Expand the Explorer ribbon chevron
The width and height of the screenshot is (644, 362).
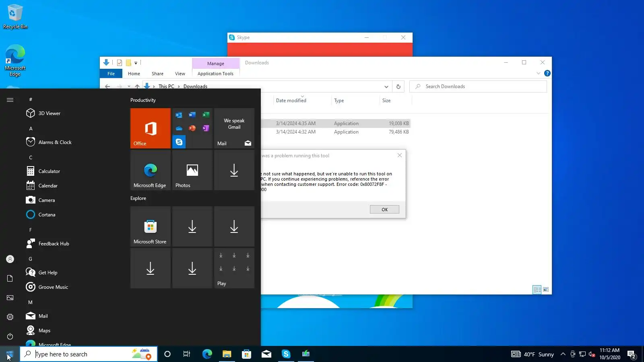click(x=538, y=73)
